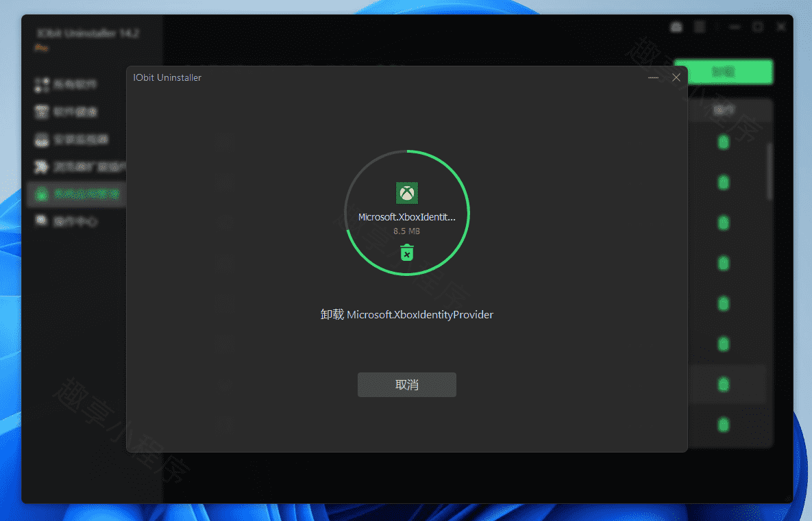Select the green highlighted sidebar item in background window
Viewport: 812px width, 521px height.
click(76, 194)
